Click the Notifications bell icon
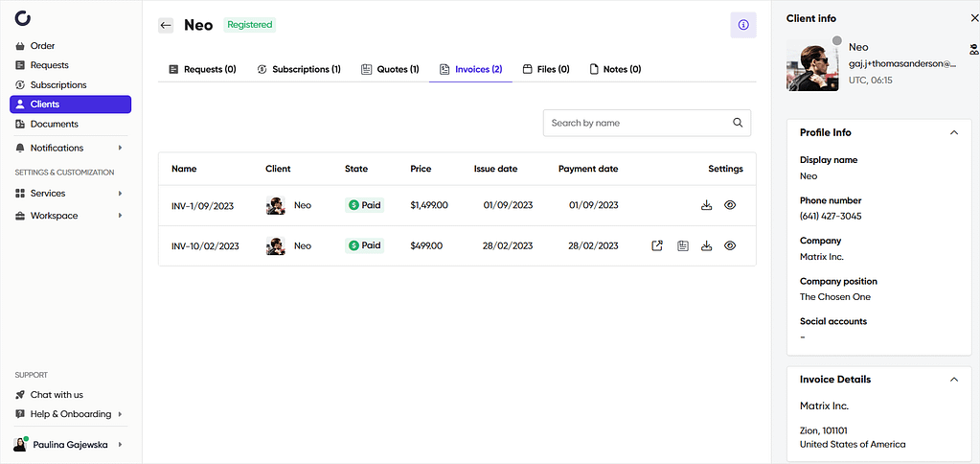Viewport: 980px width, 464px height. point(20,149)
